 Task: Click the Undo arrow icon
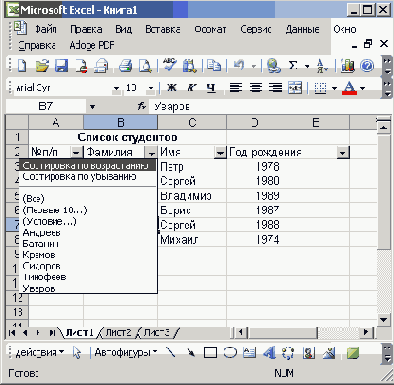tap(239, 65)
